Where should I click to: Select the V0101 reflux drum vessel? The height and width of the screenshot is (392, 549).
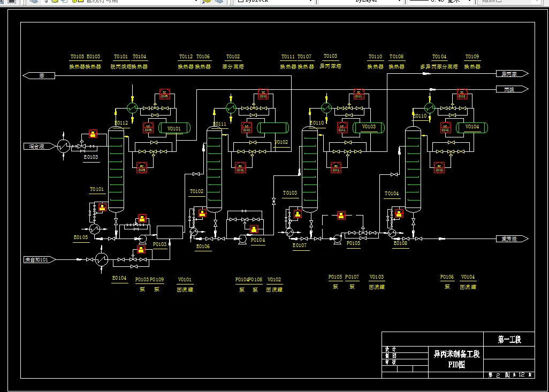(174, 128)
